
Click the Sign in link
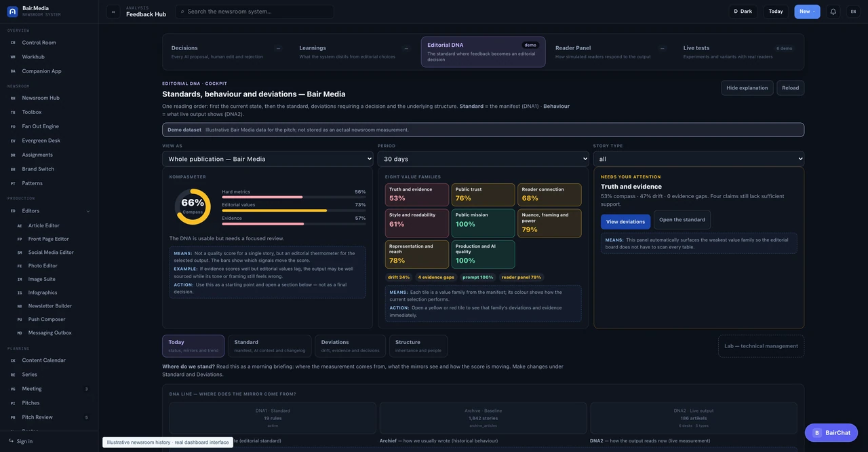tap(20, 441)
